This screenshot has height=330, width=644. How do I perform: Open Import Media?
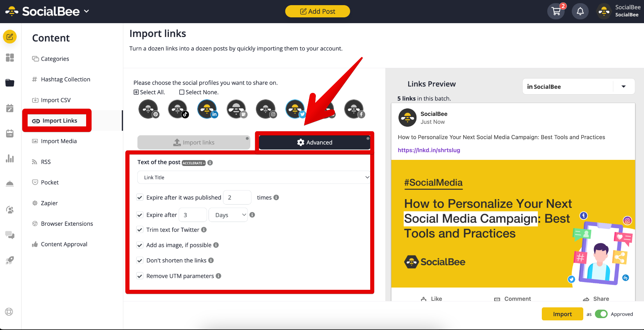(x=59, y=141)
